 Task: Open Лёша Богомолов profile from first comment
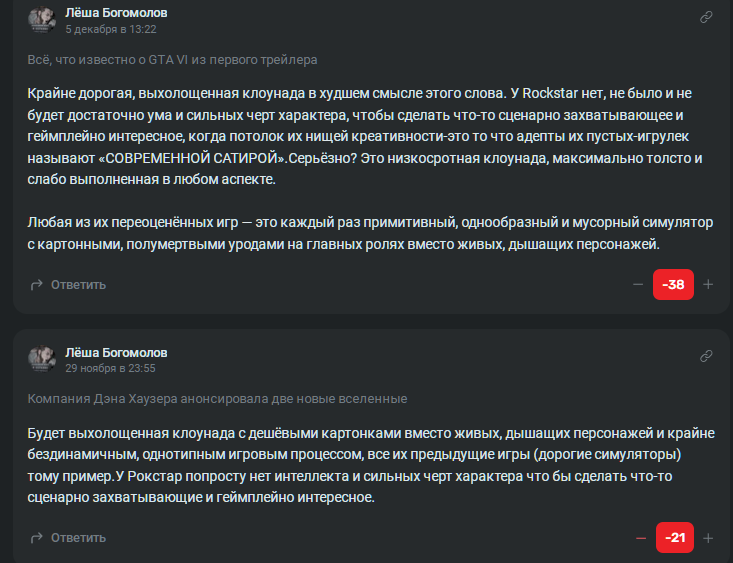coord(116,13)
